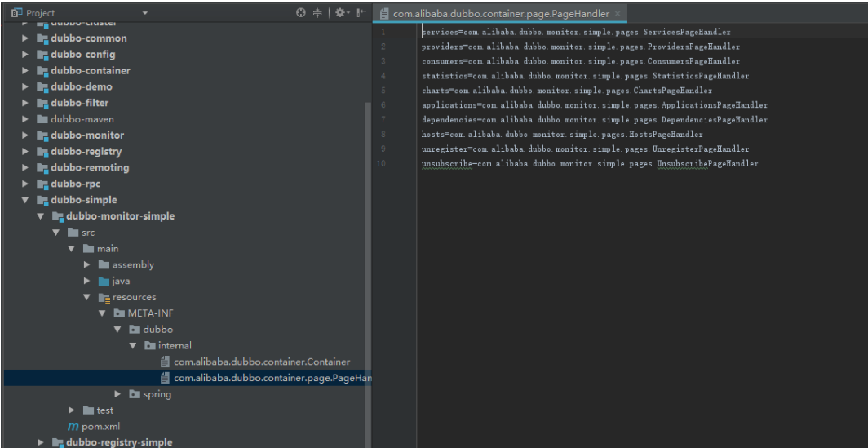Expand the dubbo-config module

pos(25,55)
